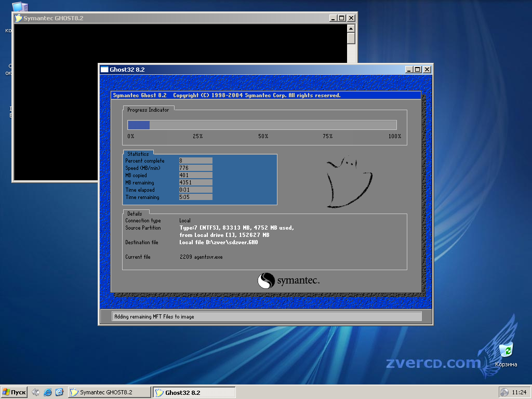Open the Пуск start menu
The width and height of the screenshot is (532, 399).
point(14,392)
